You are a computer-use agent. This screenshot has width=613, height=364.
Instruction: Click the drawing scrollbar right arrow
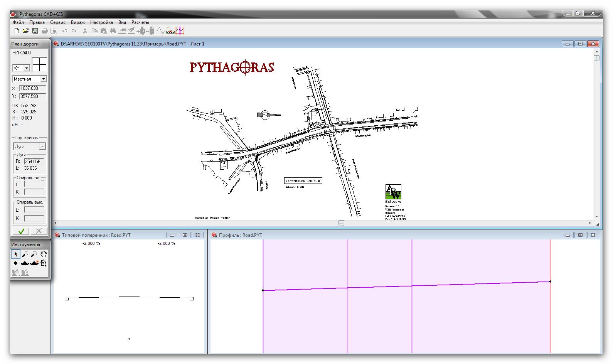[x=590, y=223]
